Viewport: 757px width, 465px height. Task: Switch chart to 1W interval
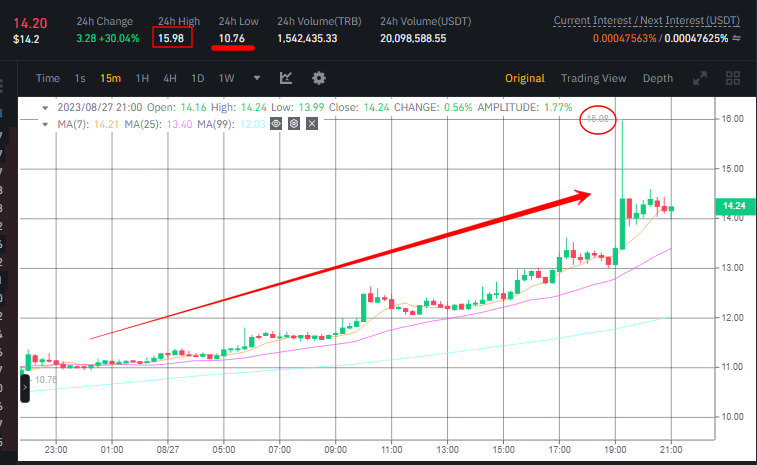226,78
